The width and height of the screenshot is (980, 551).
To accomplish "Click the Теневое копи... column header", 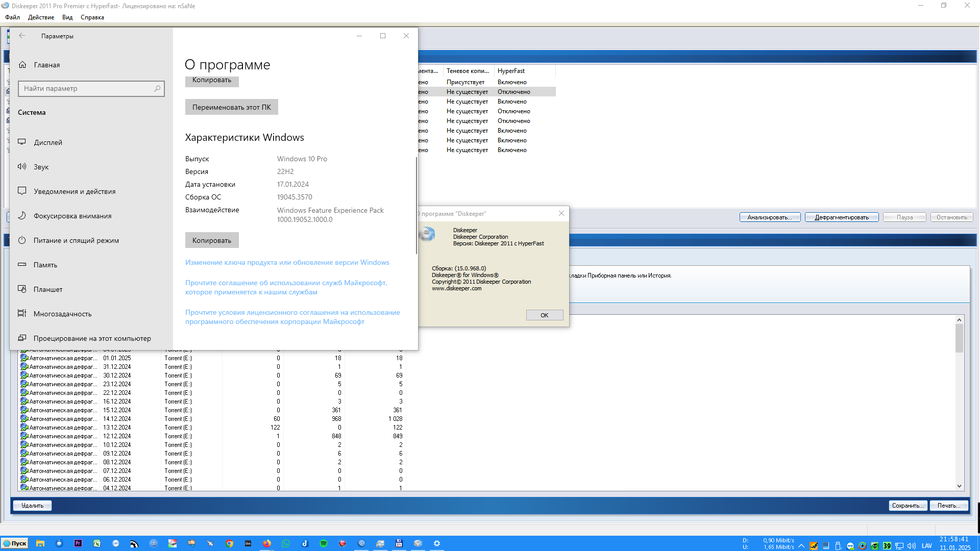I will (x=468, y=71).
